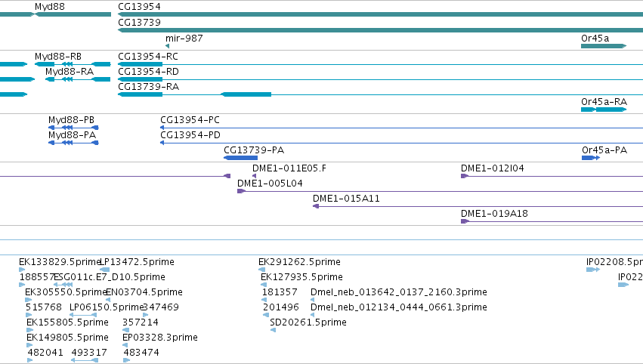Click the arrow under SD20261.5prime
The height and width of the screenshot is (364, 643).
coord(273,330)
